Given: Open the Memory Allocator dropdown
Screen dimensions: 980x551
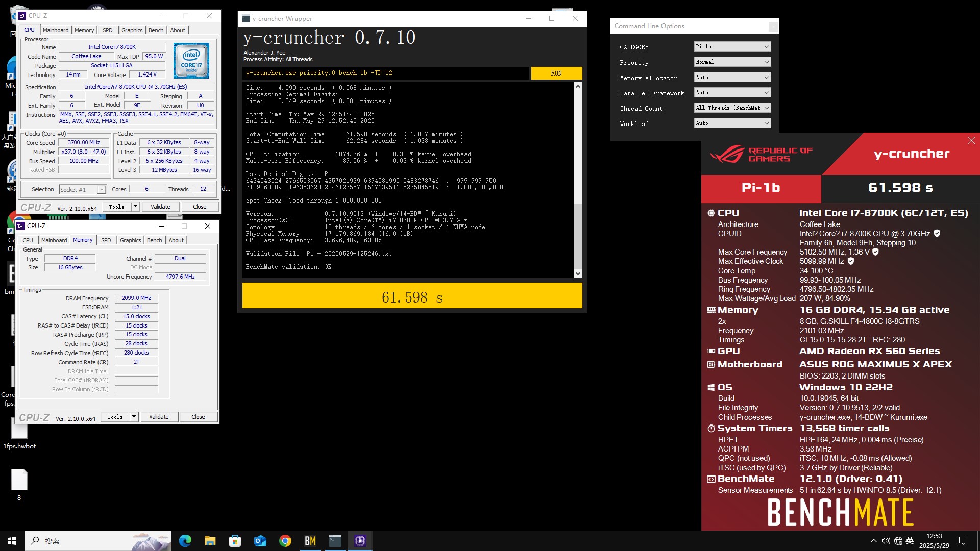Looking at the screenshot, I should [x=732, y=77].
